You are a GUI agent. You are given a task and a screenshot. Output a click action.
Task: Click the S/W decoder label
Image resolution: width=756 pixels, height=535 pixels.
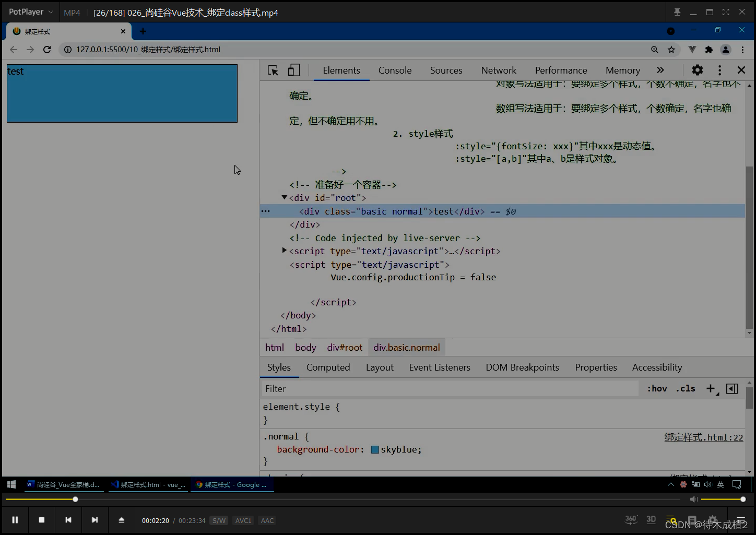pyautogui.click(x=219, y=520)
